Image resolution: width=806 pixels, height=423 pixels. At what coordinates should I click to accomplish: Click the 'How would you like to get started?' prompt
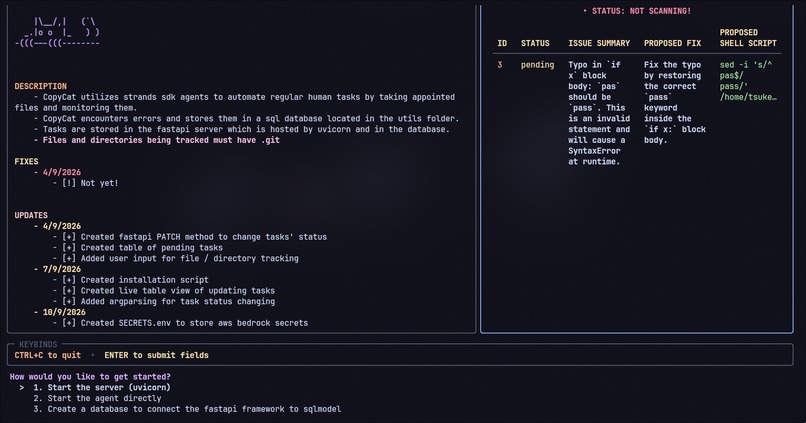90,377
